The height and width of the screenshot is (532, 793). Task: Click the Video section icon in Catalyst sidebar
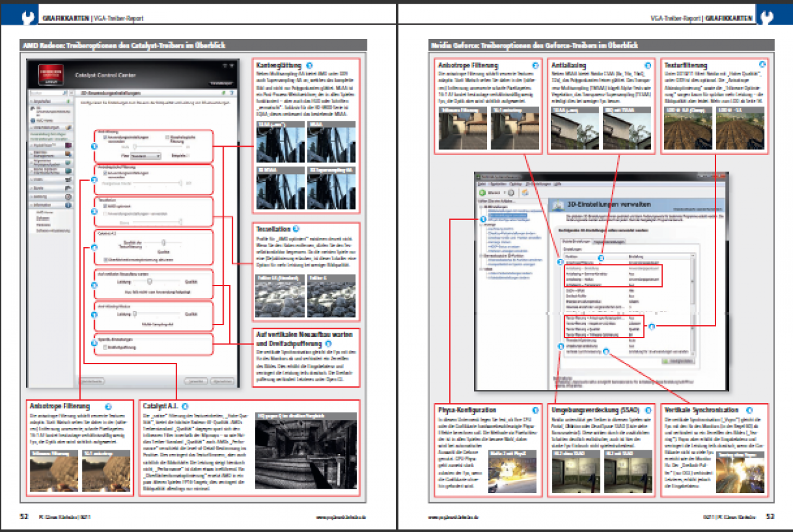pos(68,180)
